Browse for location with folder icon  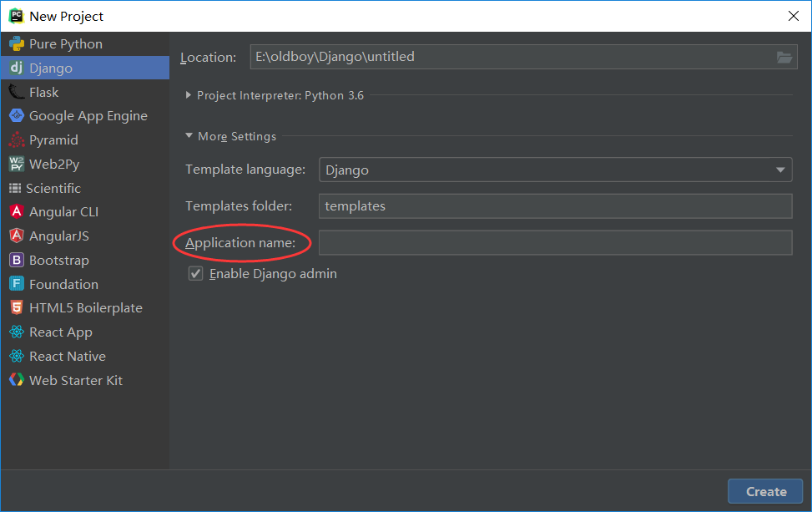pyautogui.click(x=784, y=57)
